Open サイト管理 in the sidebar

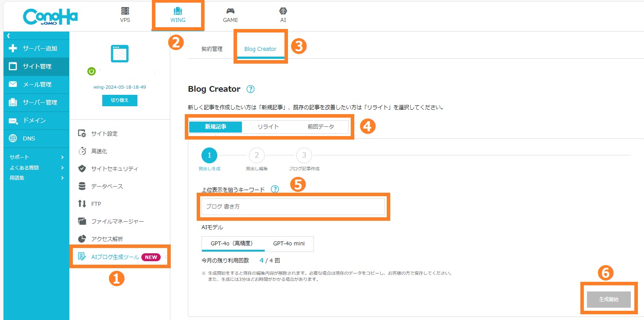coord(36,66)
